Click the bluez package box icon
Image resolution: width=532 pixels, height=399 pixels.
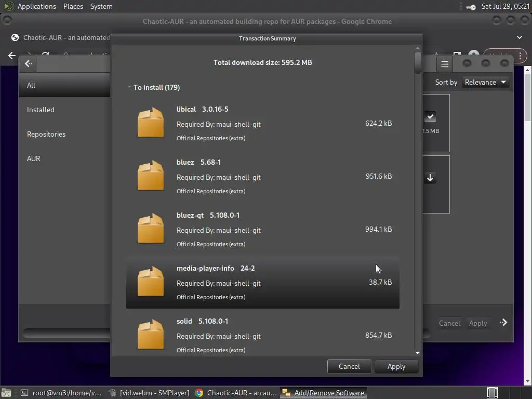(x=150, y=176)
